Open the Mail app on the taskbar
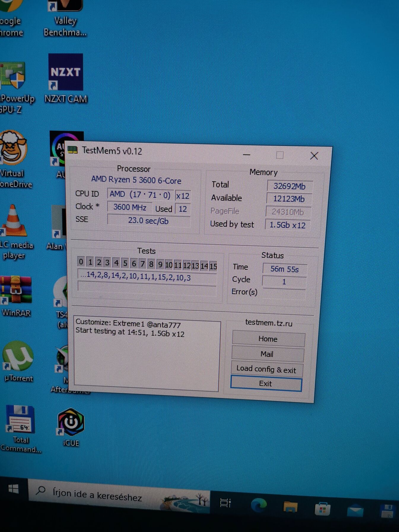Image resolution: width=399 pixels, height=532 pixels. [355, 511]
